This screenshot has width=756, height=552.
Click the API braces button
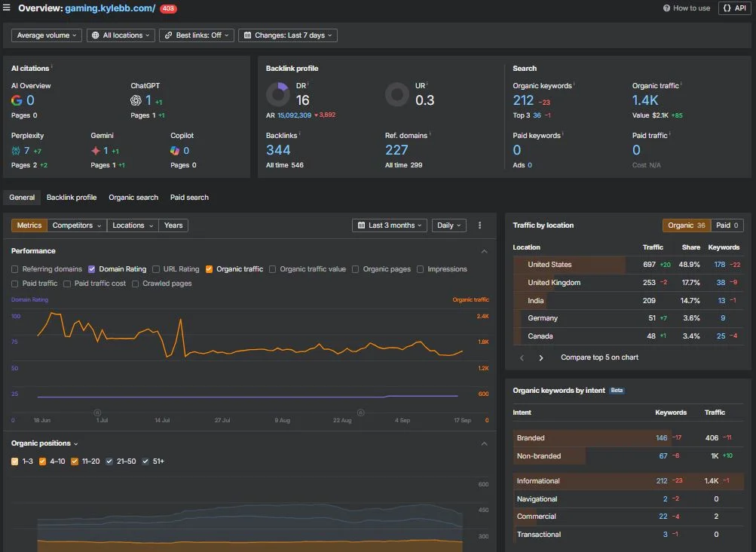(734, 8)
